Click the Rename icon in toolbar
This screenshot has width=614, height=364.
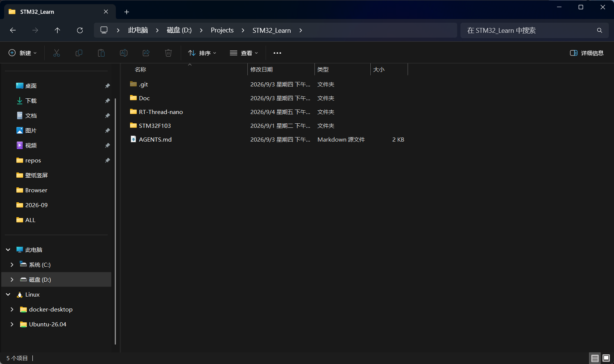(124, 53)
